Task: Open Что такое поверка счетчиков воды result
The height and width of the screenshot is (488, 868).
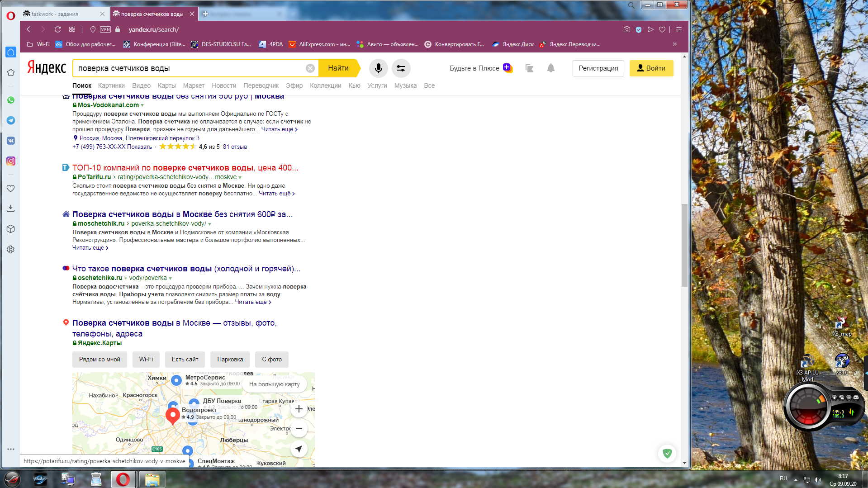Action: (186, 269)
